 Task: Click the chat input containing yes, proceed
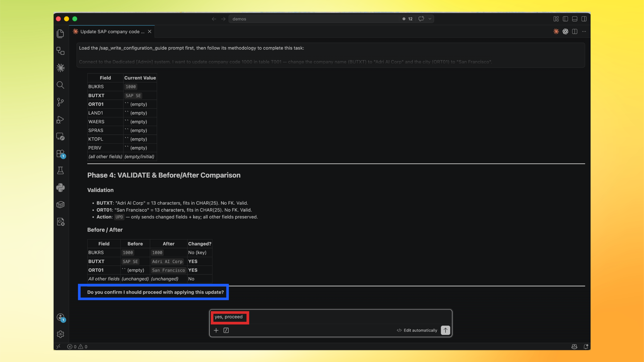click(x=331, y=317)
